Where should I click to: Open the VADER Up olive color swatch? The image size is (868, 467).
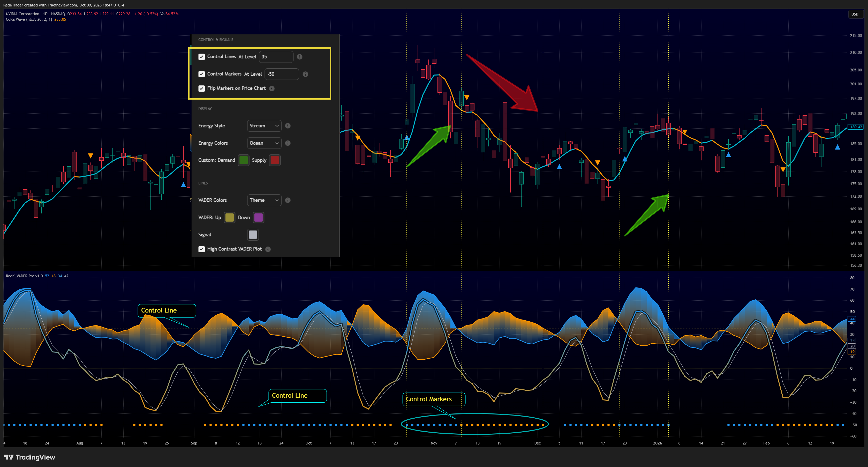pos(229,218)
